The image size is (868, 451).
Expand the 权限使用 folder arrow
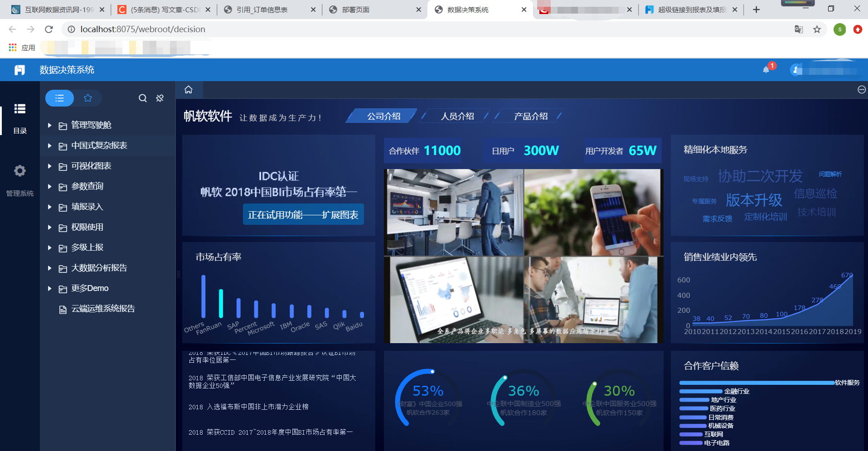[x=49, y=227]
